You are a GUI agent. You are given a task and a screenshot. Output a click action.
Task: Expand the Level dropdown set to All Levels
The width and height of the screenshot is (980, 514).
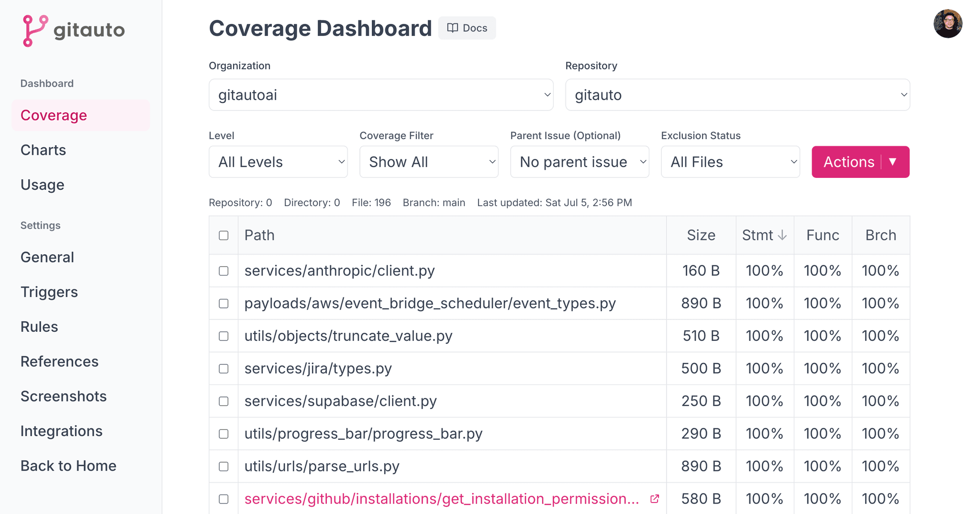click(x=278, y=162)
